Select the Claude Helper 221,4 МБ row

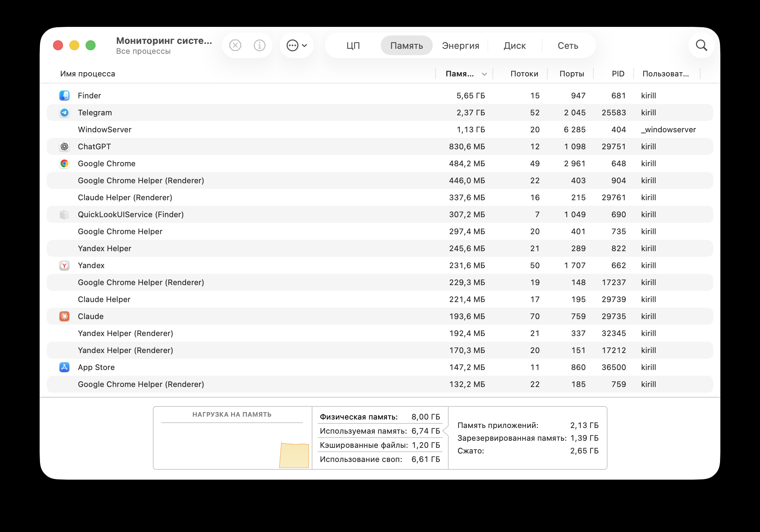click(380, 299)
